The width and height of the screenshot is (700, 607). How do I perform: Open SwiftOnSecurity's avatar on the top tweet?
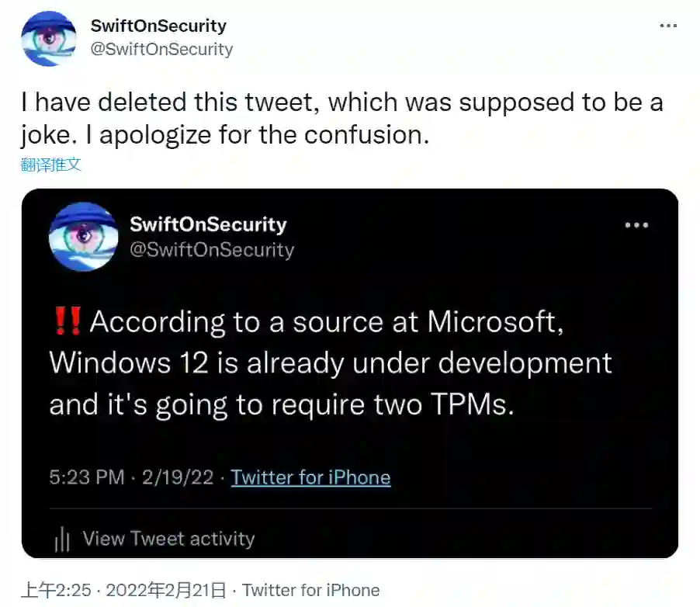pyautogui.click(x=49, y=39)
